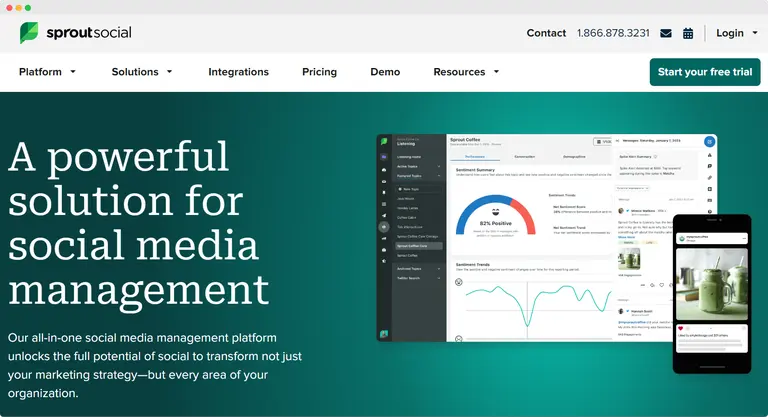Open the Pricing page
This screenshot has height=417, width=768.
coord(319,72)
